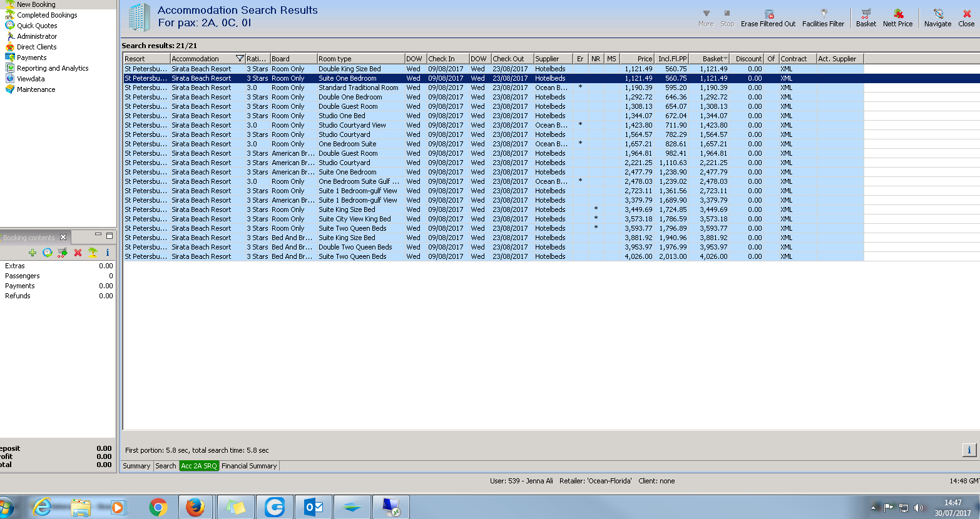
Task: Click the Board column header
Action: coord(293,59)
